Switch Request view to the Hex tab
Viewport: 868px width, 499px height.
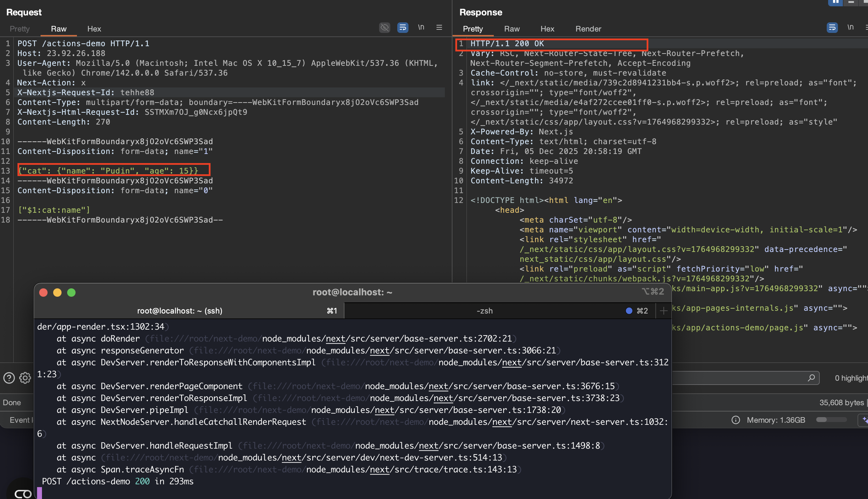tap(94, 29)
